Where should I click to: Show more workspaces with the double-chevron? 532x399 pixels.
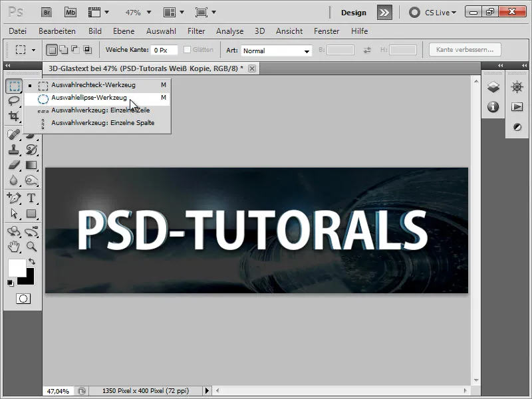pyautogui.click(x=384, y=13)
